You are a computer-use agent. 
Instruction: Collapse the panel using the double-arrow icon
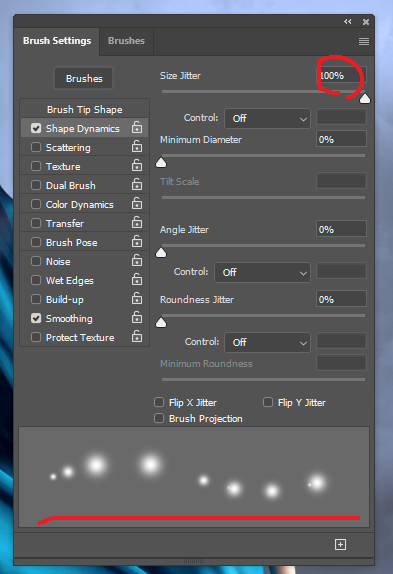pos(348,22)
